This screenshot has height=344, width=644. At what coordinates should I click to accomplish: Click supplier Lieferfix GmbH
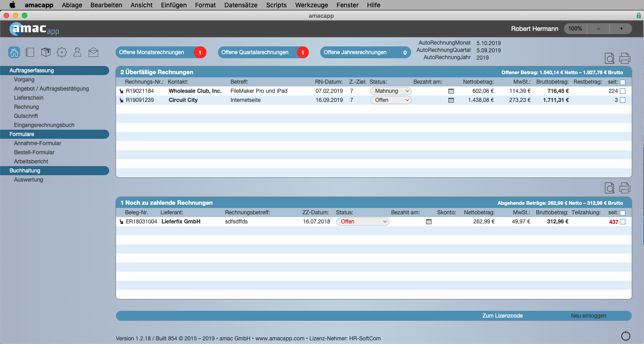[x=181, y=222]
